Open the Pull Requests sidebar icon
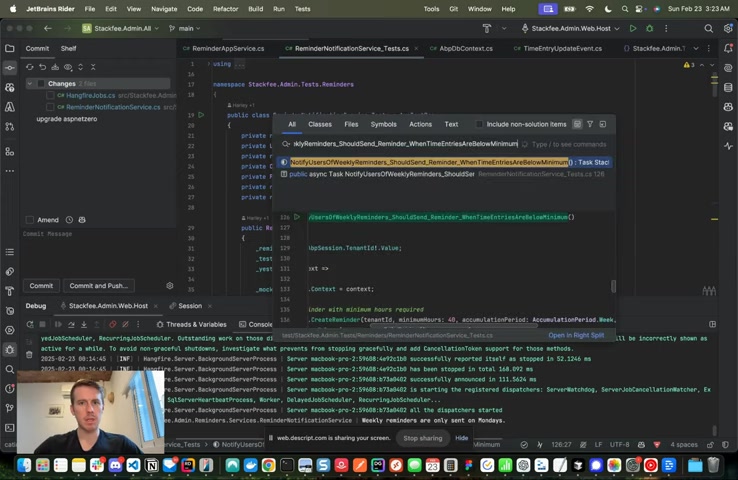 coord(9,127)
